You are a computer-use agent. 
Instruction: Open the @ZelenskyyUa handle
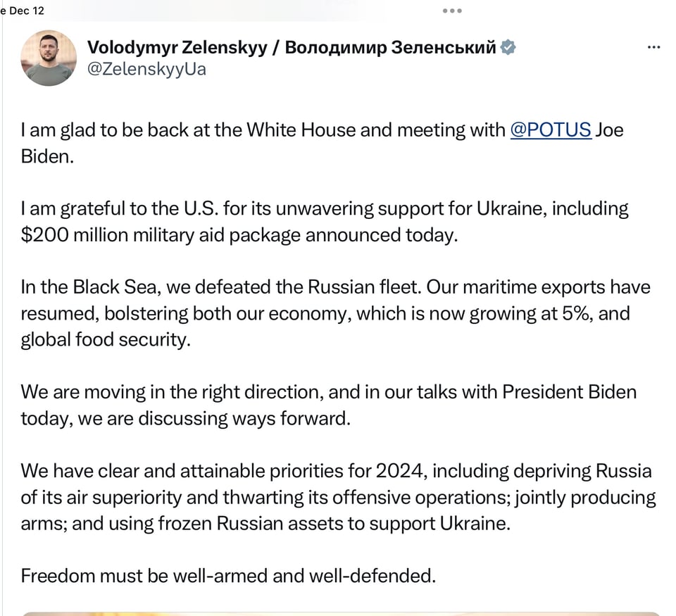146,69
